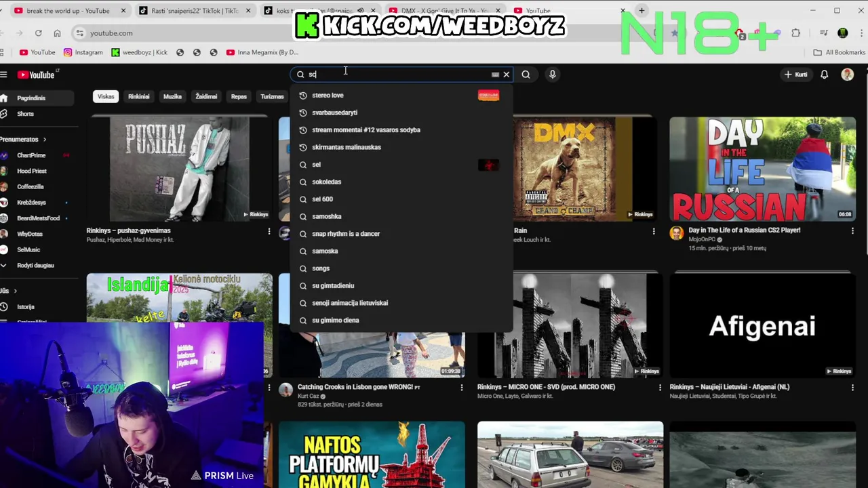Open the weedboyz | Kick bookmark
868x488 pixels.
pyautogui.click(x=139, y=52)
